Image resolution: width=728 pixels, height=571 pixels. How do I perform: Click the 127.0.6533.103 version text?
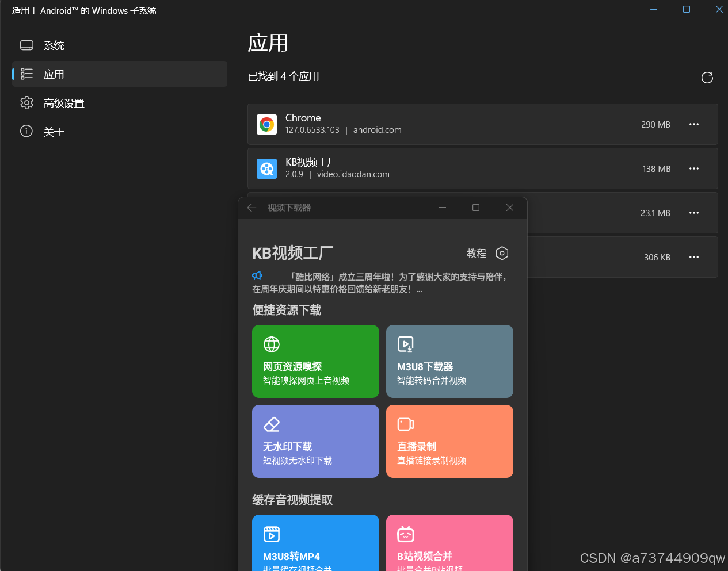tap(312, 130)
